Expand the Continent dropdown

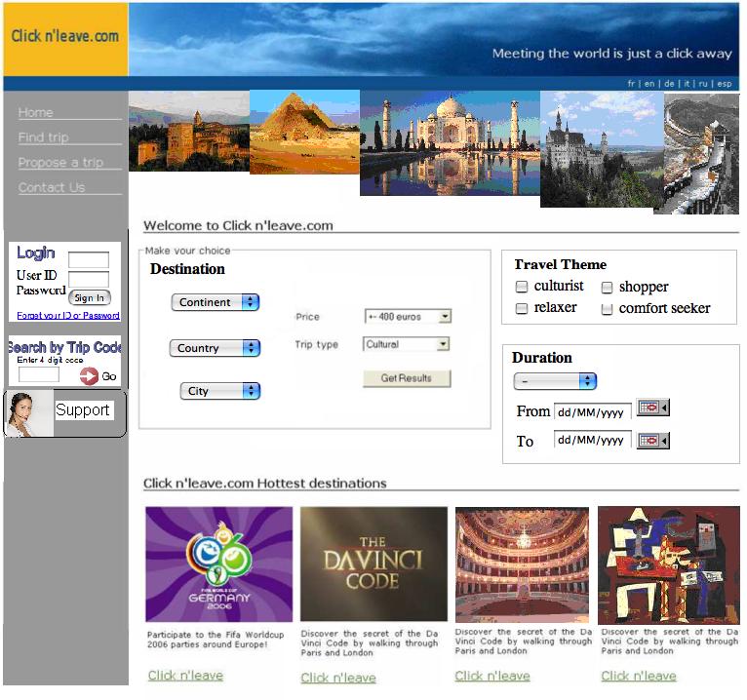click(x=216, y=302)
